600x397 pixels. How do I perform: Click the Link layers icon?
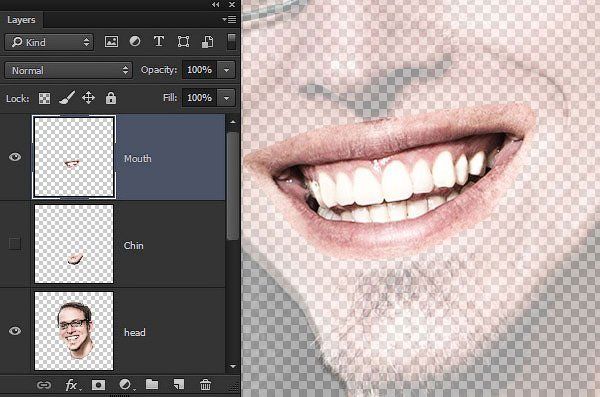point(44,385)
